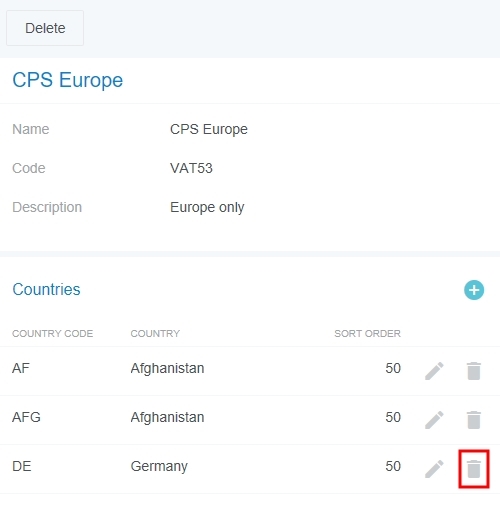Screen dimensions: 500x519
Task: Click the Europe only description text
Action: [x=207, y=207]
